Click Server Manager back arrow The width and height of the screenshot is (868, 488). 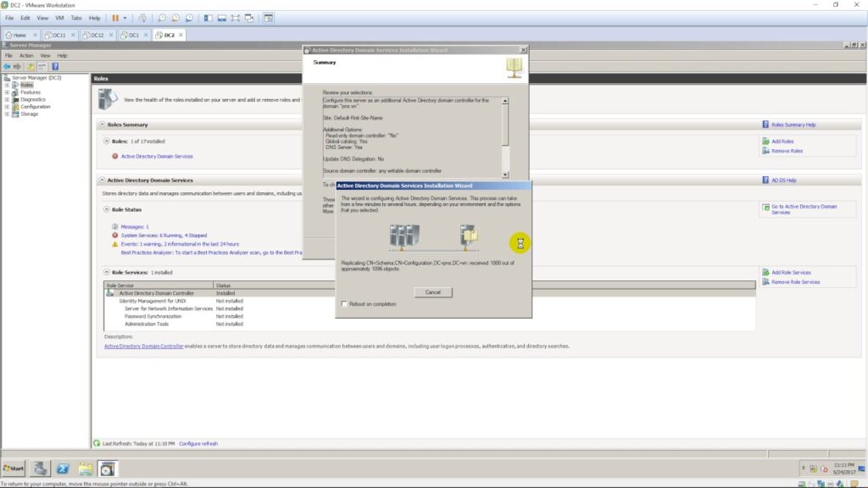(7, 66)
